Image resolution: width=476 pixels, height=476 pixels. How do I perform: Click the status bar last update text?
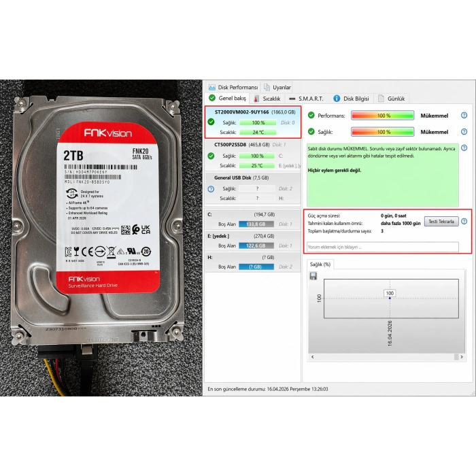[268, 389]
